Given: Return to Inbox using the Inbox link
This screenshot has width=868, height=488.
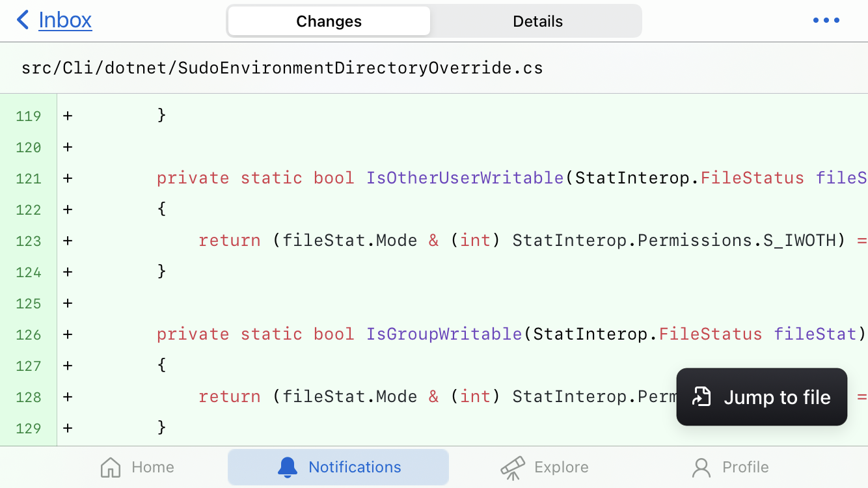Looking at the screenshot, I should point(65,20).
